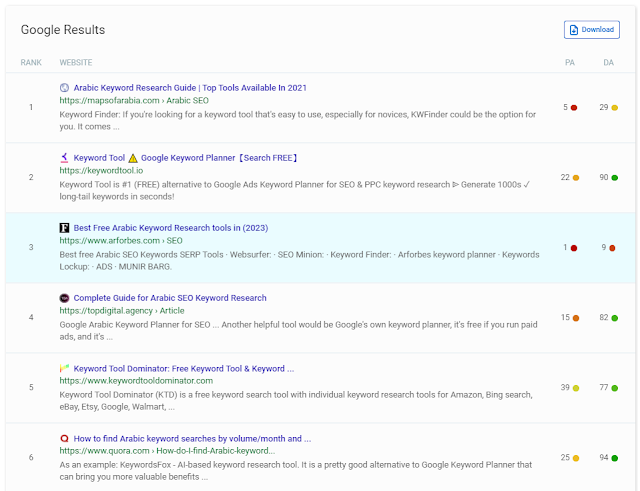Viewport: 640px width, 491px height.
Task: Click the RANK column header
Action: click(x=31, y=62)
